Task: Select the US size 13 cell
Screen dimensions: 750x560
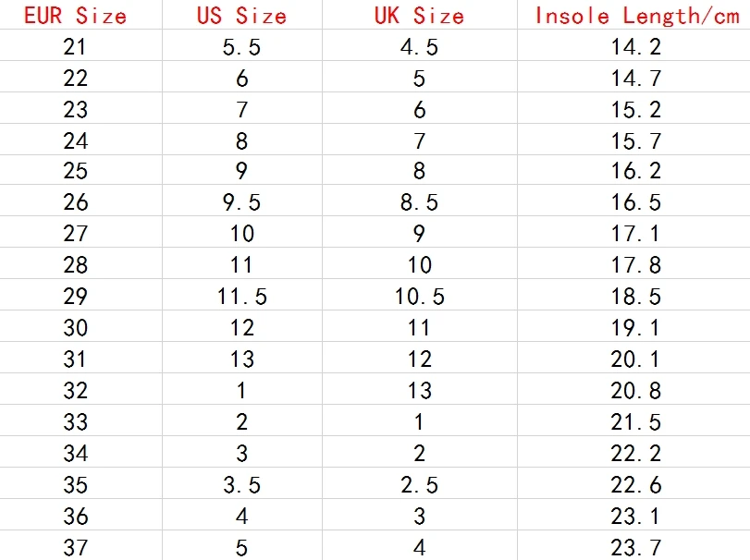Action: tap(241, 359)
